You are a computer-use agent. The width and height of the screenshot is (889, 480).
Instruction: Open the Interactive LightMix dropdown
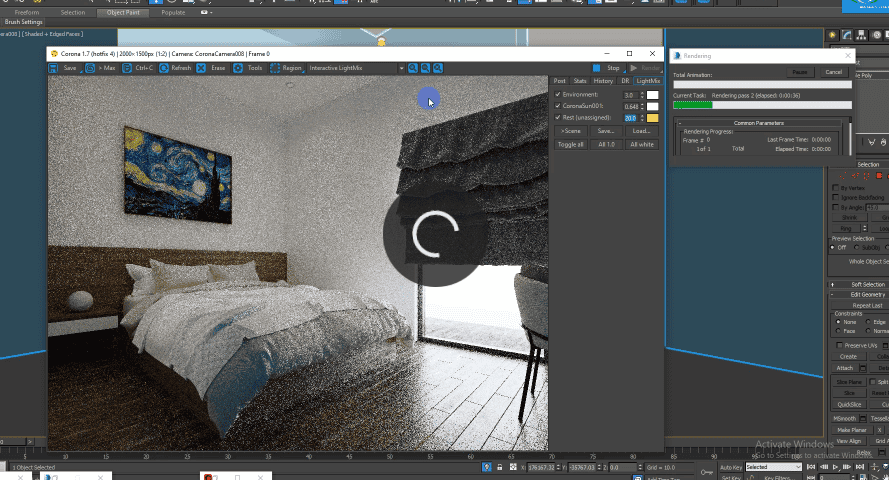tap(401, 68)
